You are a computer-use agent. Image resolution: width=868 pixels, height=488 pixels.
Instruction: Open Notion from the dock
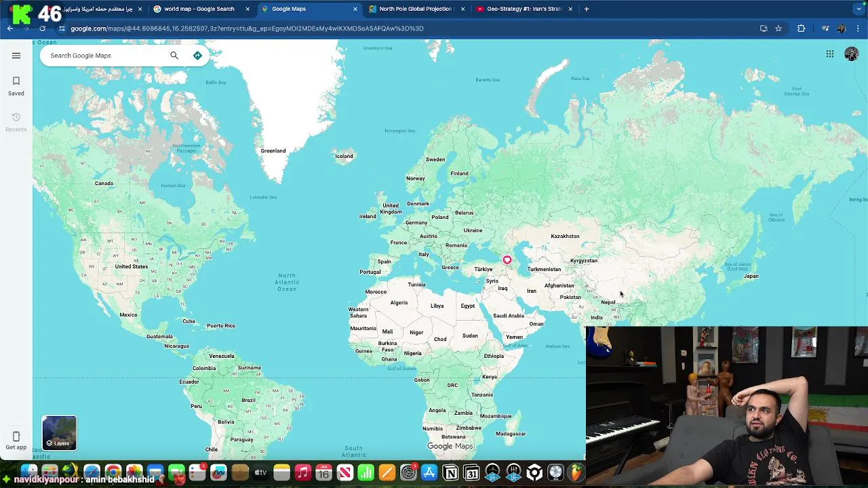(450, 472)
